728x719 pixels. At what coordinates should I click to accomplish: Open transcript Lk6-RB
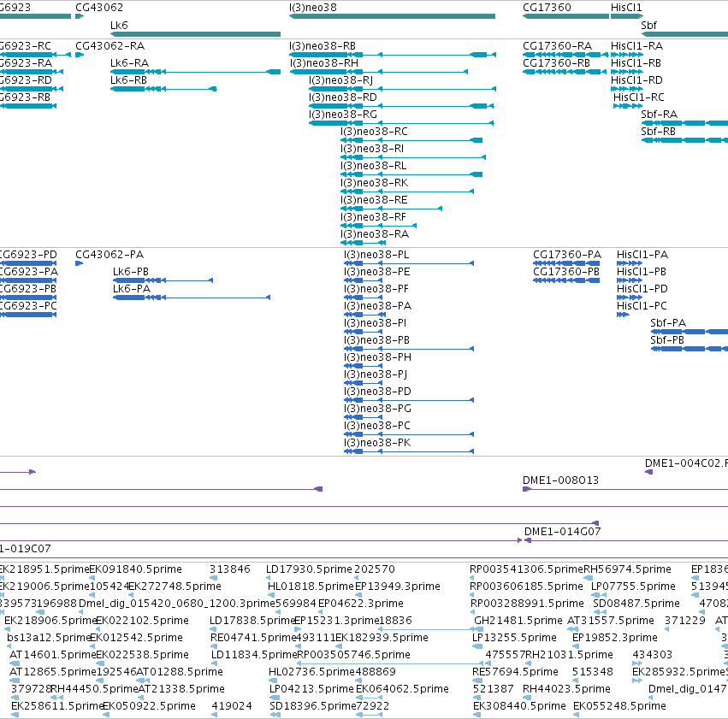tap(128, 80)
